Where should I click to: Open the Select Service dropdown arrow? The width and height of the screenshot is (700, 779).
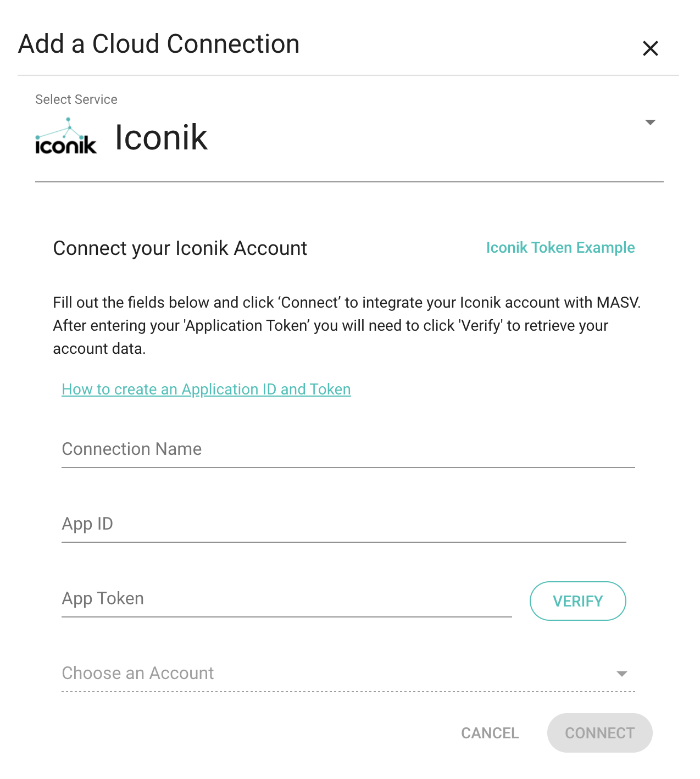tap(650, 123)
